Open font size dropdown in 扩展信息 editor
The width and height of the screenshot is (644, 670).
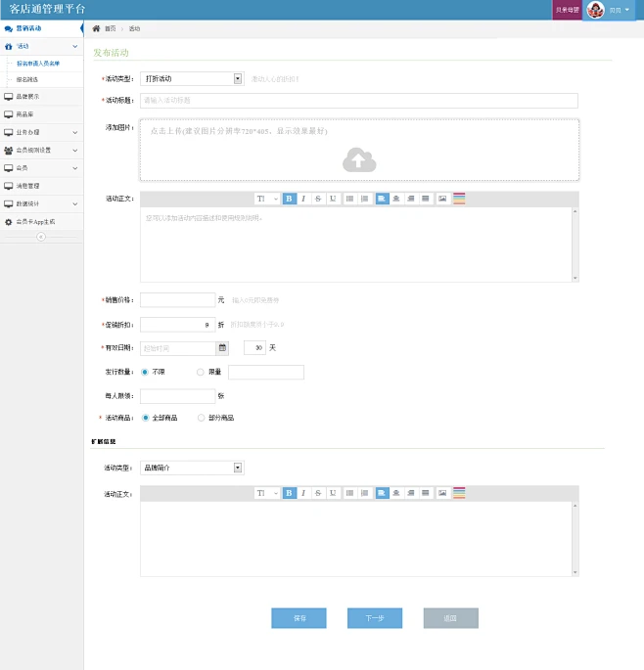[267, 493]
